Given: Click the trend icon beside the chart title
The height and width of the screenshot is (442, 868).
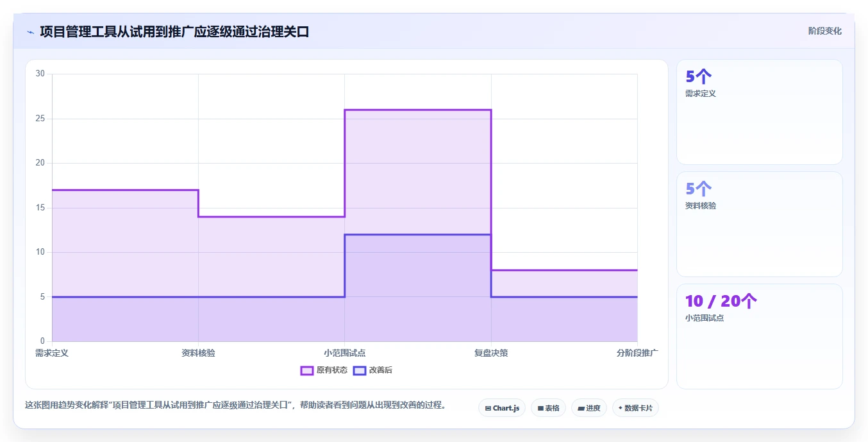Looking at the screenshot, I should click(x=30, y=31).
